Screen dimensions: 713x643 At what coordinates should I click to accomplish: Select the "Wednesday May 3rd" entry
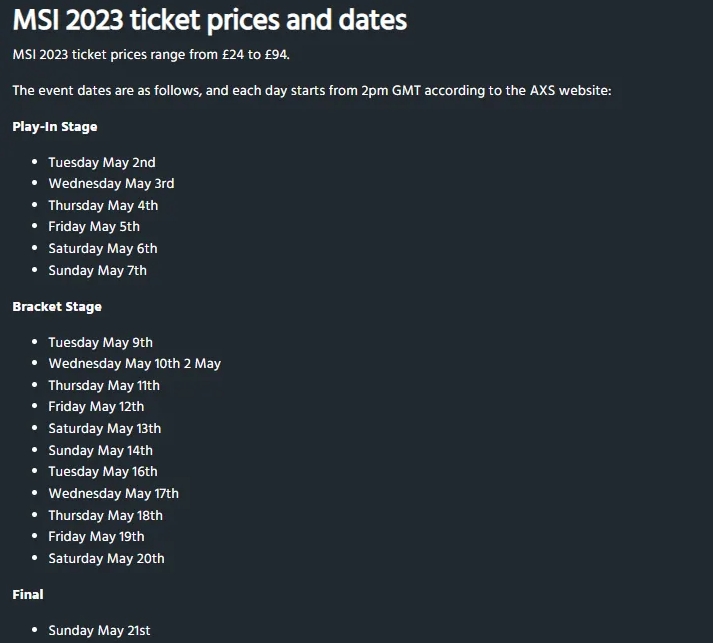[x=111, y=184]
